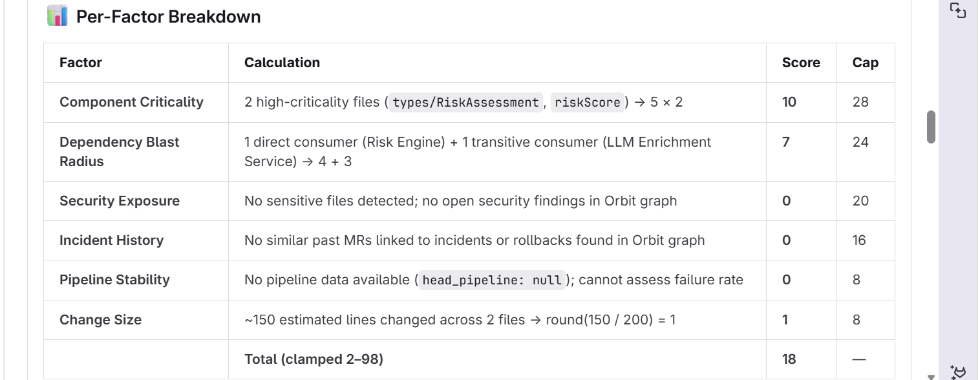Click the sparkle assistant icon in sidebar
980x380 pixels.
[x=958, y=372]
